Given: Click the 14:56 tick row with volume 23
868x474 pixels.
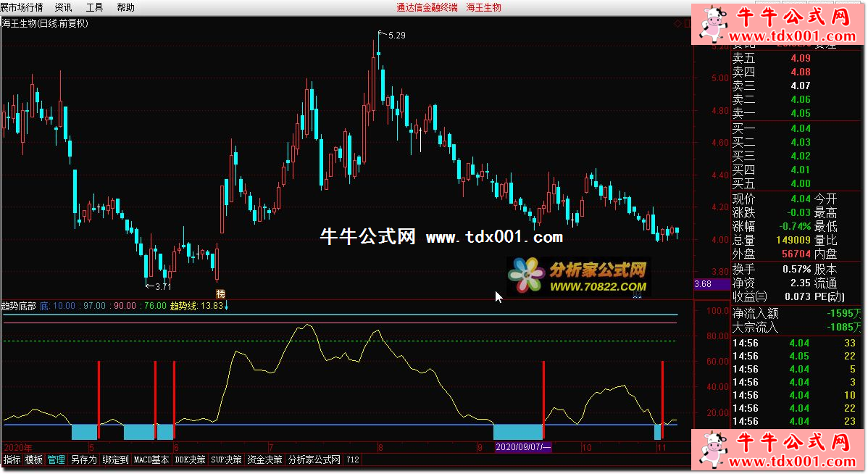Looking at the screenshot, I should point(794,421).
